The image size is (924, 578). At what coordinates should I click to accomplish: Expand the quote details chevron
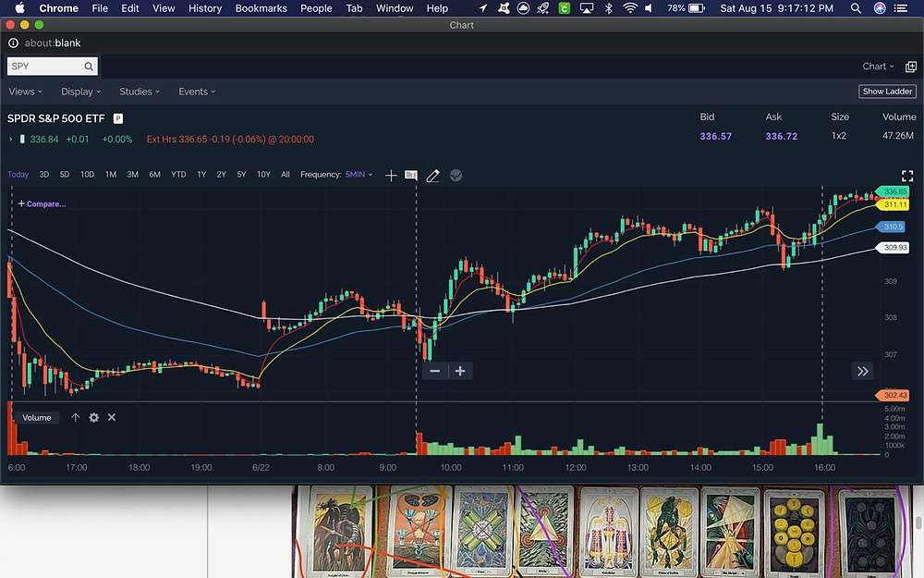pyautogui.click(x=10, y=140)
